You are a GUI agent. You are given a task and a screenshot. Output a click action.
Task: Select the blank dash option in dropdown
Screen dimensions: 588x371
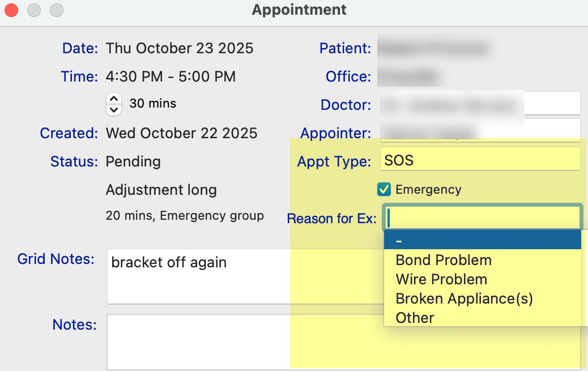(x=482, y=241)
